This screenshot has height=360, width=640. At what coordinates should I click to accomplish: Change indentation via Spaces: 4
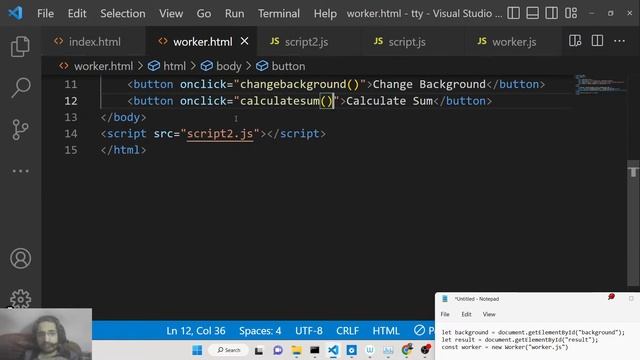260,331
